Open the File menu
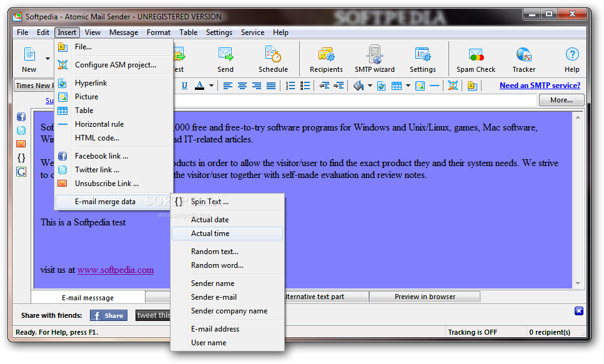 point(22,32)
